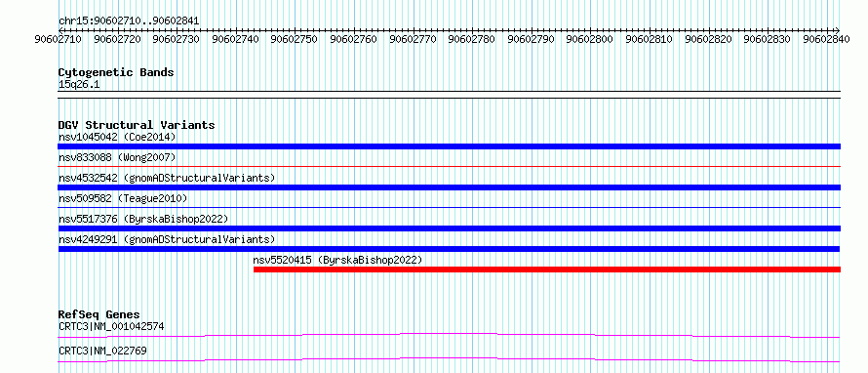Open variant nsv833088 (Wong2007) label
Viewport: 868px width, 373px height.
tap(117, 157)
